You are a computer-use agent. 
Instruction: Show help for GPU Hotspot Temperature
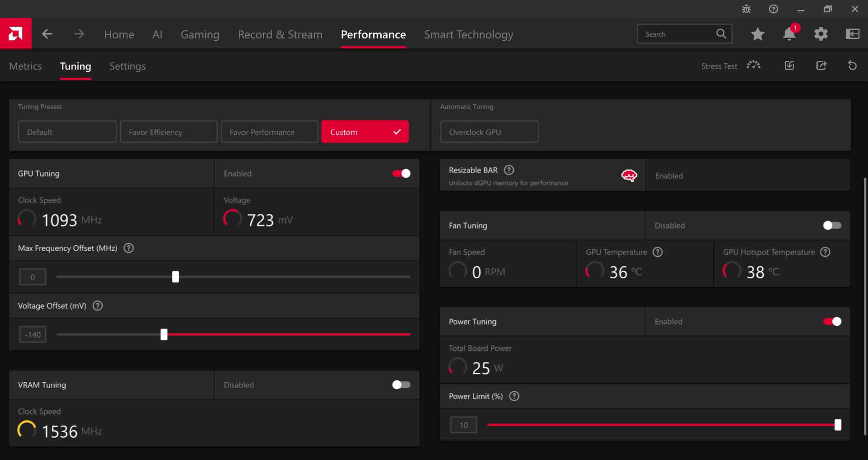click(825, 252)
